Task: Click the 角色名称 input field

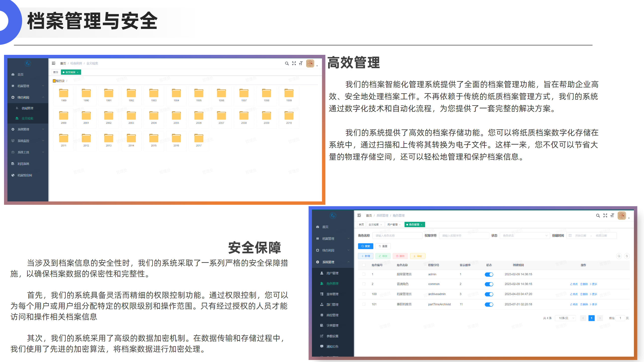Action: [x=397, y=236]
